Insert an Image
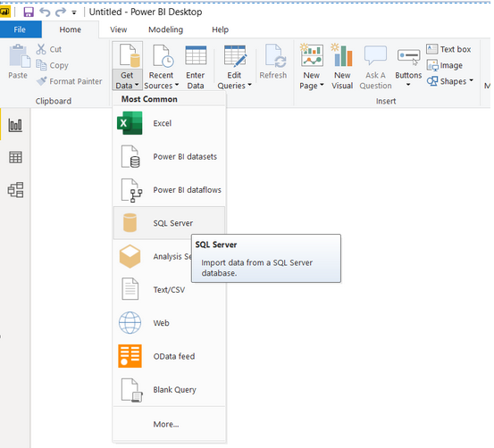The width and height of the screenshot is (494, 448). click(445, 65)
